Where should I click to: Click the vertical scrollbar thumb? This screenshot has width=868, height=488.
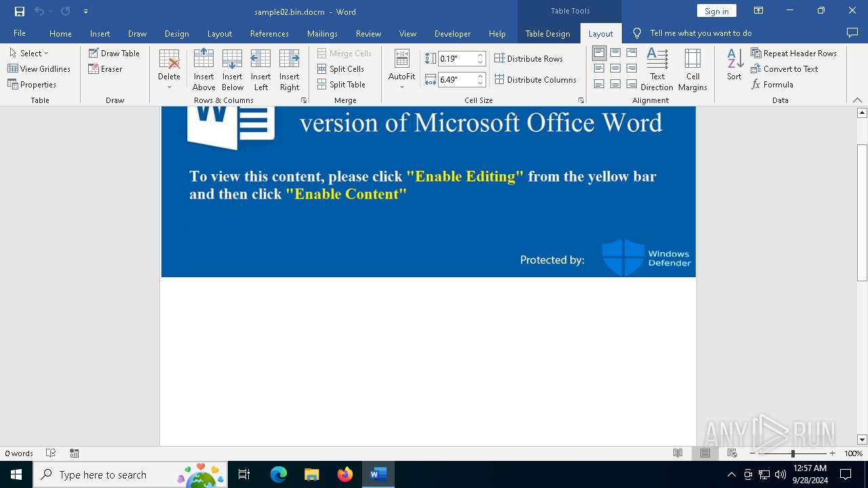click(x=862, y=212)
